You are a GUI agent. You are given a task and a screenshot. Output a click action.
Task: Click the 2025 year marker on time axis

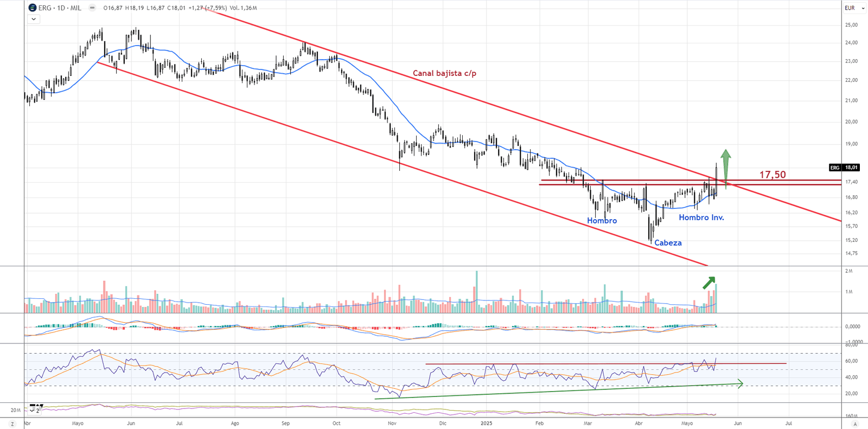486,423
